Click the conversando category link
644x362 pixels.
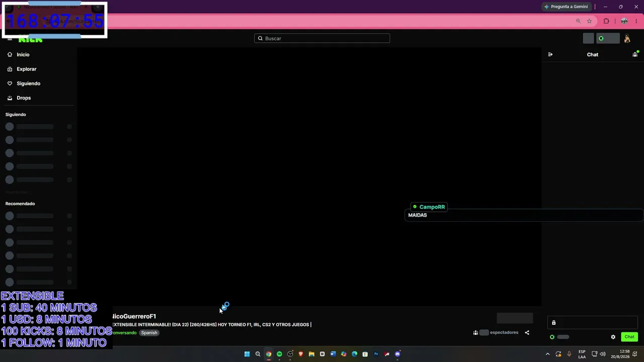pos(124,333)
